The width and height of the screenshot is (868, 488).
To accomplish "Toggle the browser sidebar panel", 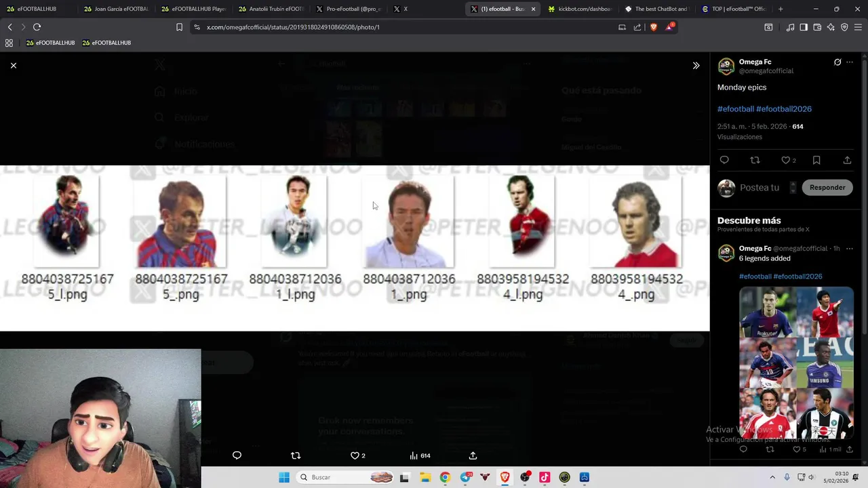I will [804, 27].
